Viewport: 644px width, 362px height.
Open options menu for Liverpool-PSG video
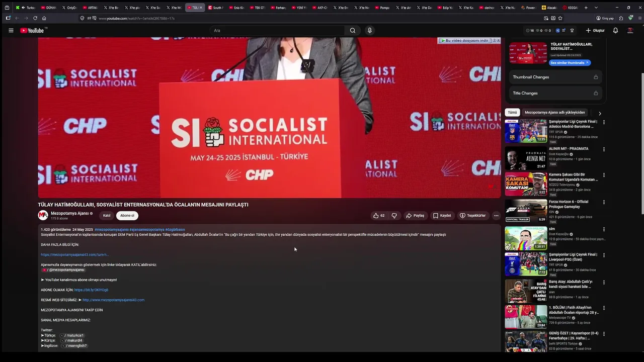tap(604, 255)
